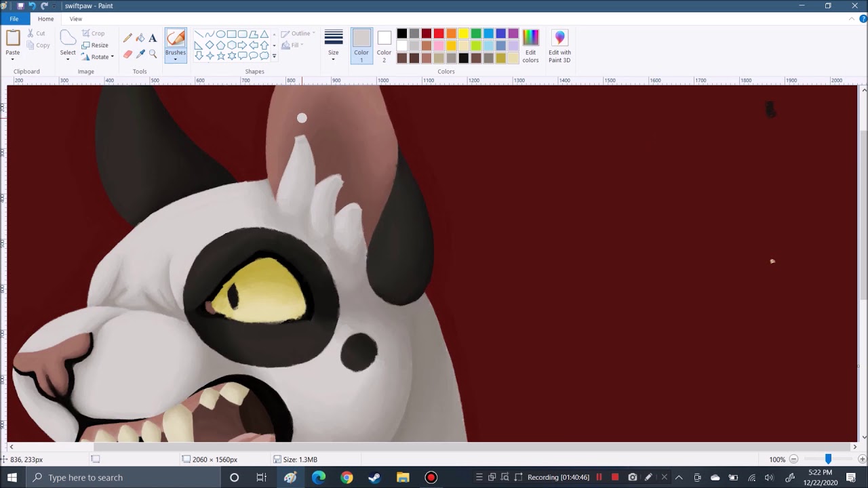Open File Explorer from the taskbar

(403, 477)
